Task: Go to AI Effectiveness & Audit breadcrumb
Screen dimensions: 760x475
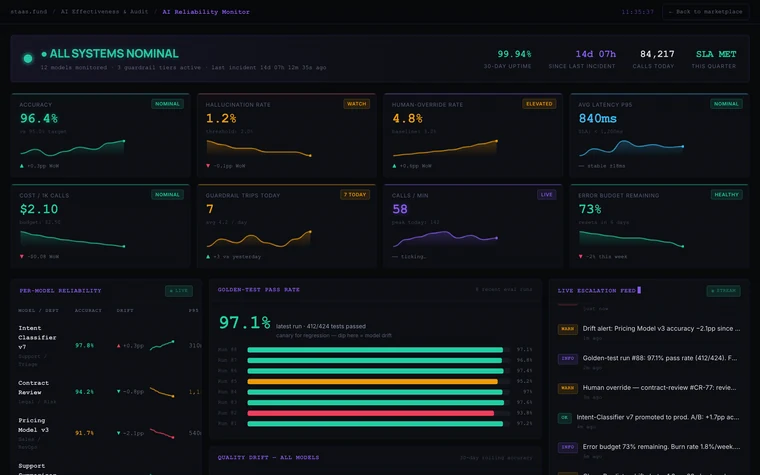Action: point(104,12)
